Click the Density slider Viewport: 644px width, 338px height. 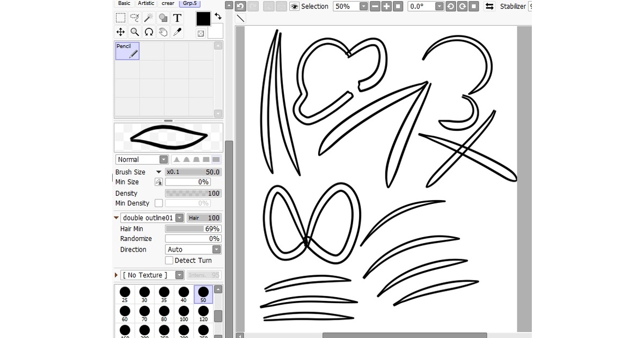193,193
